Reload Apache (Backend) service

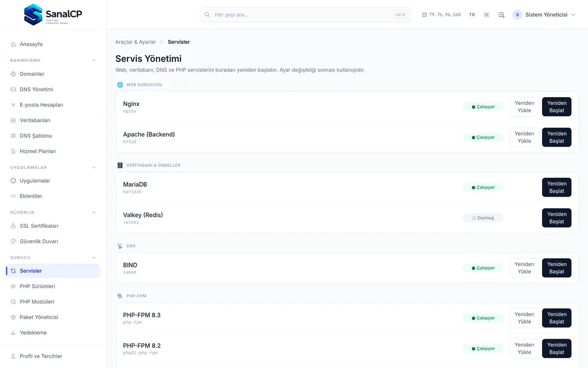tap(524, 137)
